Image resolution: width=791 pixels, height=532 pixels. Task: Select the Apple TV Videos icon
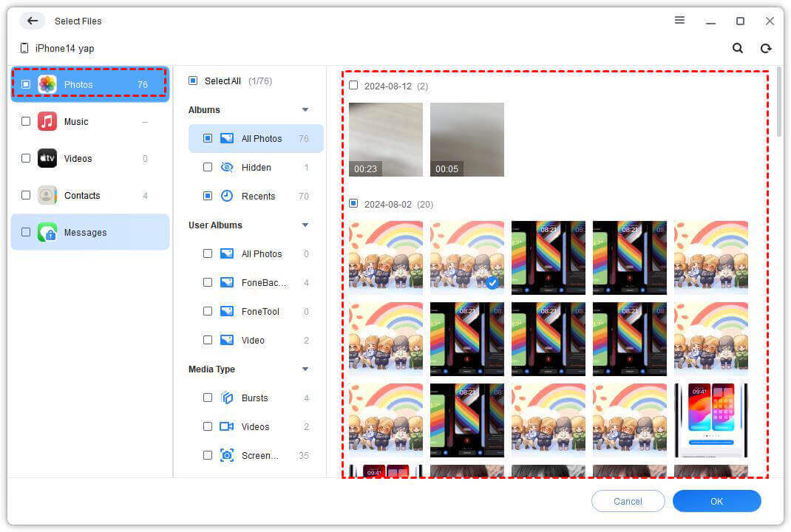(47, 158)
